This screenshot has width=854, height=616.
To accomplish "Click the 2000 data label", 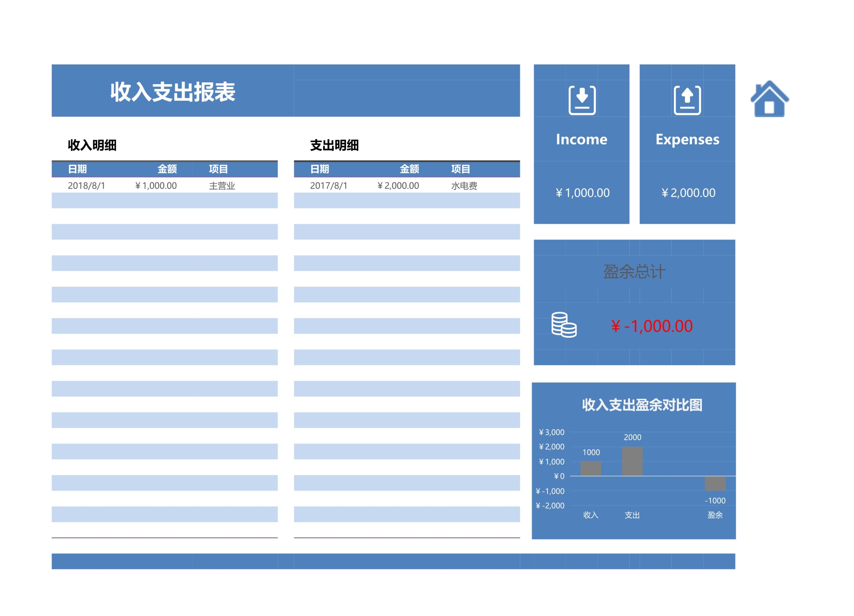I will (632, 438).
